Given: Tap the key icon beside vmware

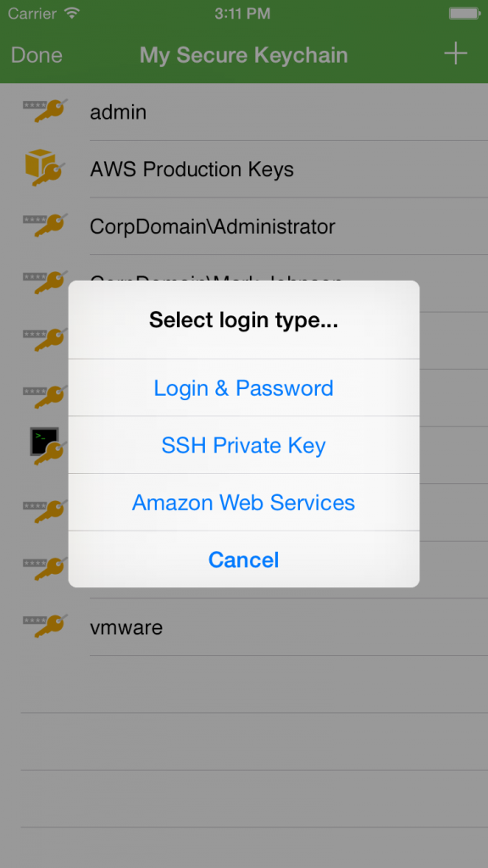Looking at the screenshot, I should (x=46, y=626).
